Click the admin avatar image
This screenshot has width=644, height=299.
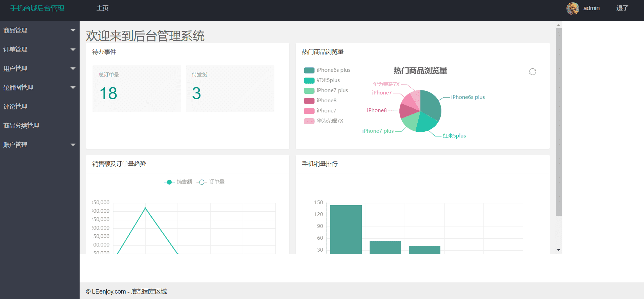[573, 8]
